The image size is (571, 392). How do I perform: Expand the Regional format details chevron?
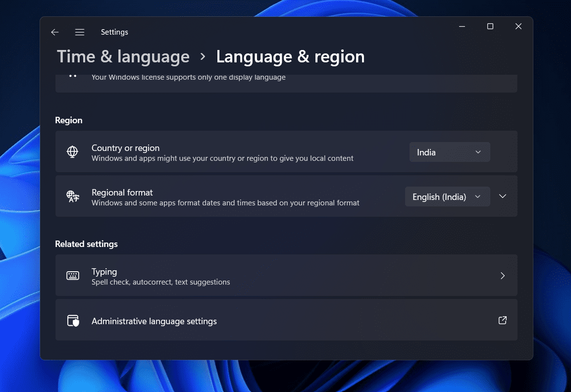503,196
